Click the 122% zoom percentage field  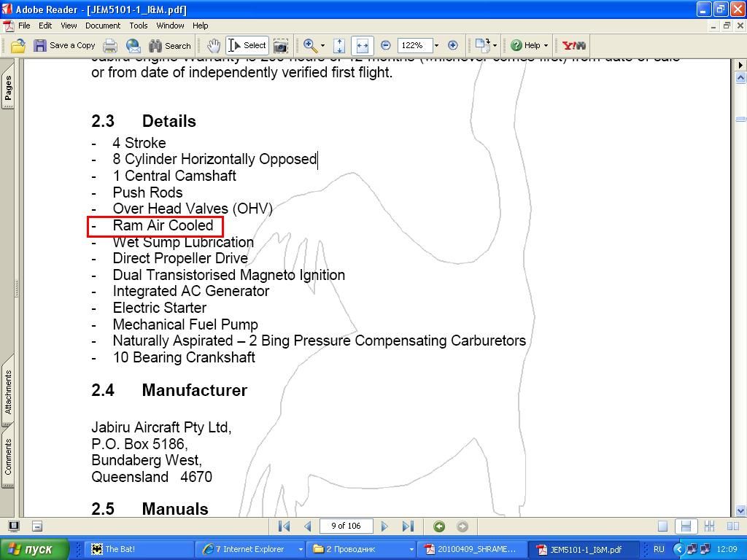point(414,46)
